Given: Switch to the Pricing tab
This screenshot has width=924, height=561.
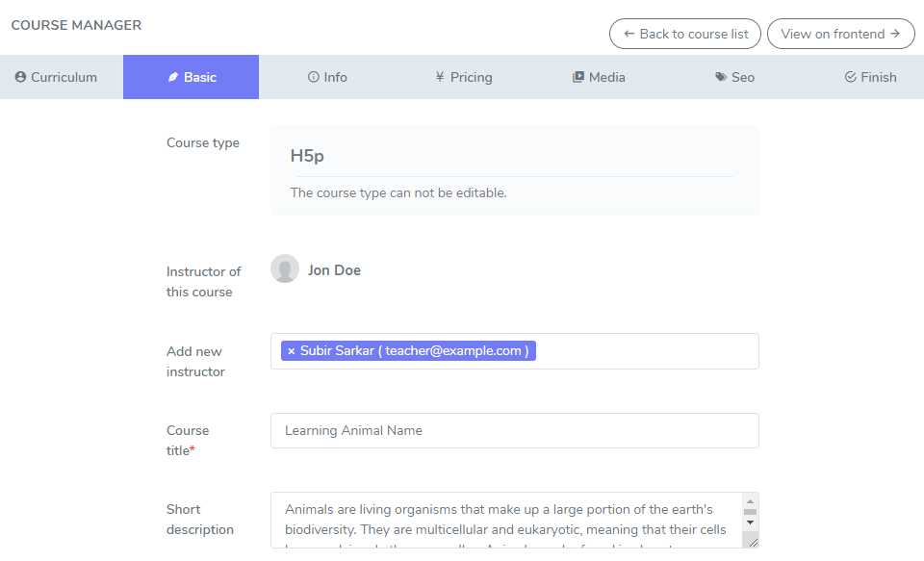Looking at the screenshot, I should pos(464,77).
